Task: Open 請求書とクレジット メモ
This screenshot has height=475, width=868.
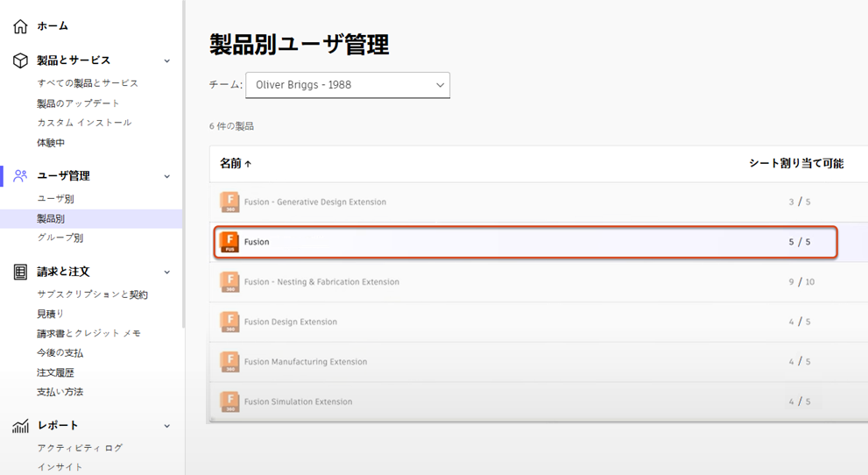Action: [x=88, y=333]
